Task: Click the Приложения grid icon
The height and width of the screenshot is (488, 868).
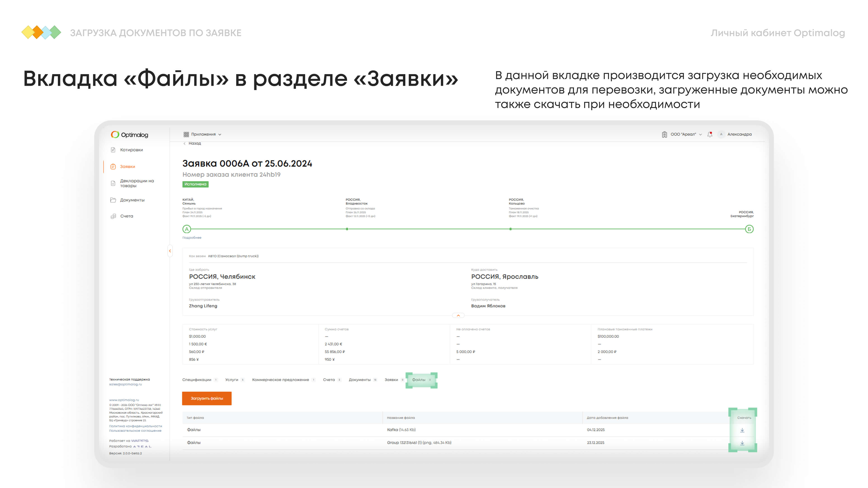Action: tap(186, 134)
